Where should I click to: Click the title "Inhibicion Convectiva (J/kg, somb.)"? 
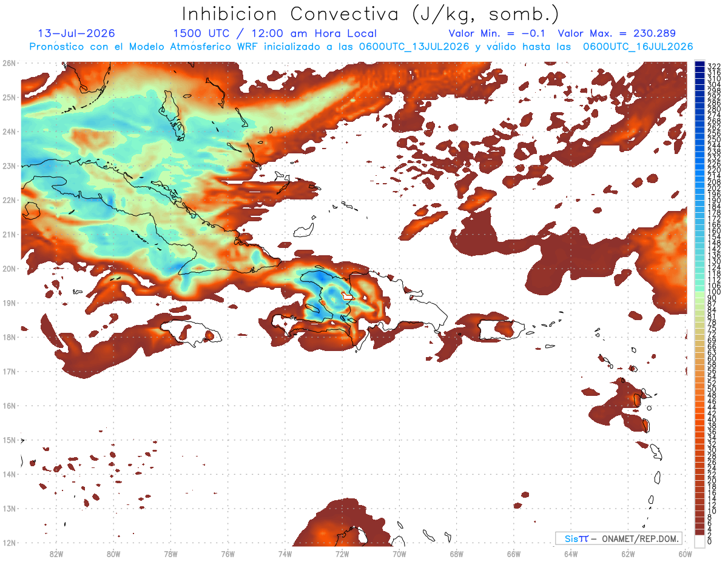[x=370, y=15]
